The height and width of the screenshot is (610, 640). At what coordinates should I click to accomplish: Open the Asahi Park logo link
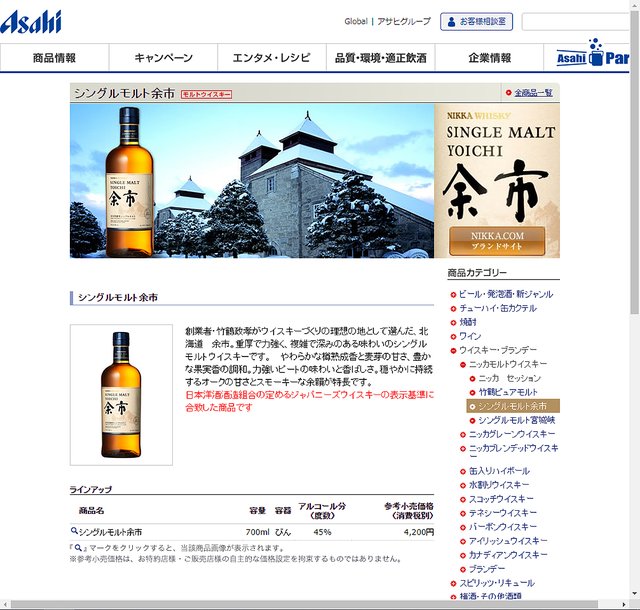(x=593, y=54)
